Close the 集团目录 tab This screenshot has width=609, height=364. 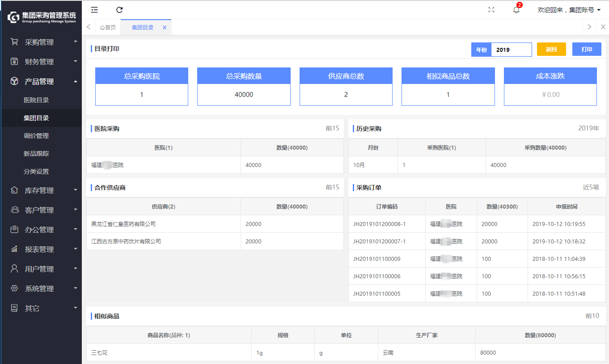(165, 28)
